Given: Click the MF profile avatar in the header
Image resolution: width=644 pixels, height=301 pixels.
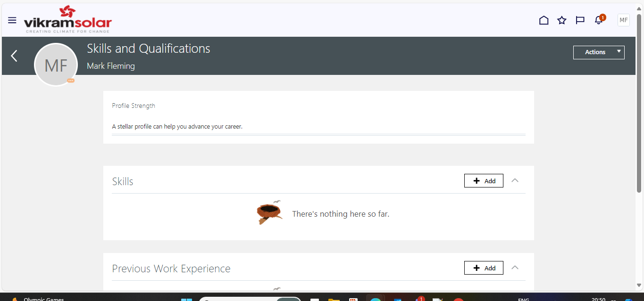Looking at the screenshot, I should 623,20.
